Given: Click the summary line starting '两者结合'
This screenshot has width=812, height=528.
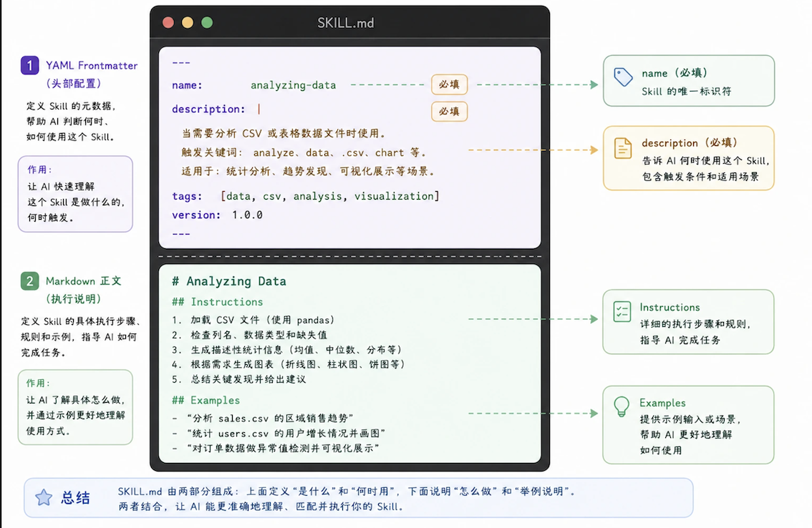Looking at the screenshot, I should pos(261,507).
